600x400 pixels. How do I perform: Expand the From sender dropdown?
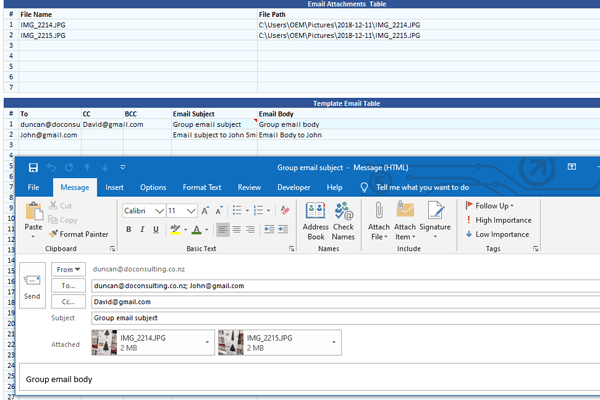[68, 270]
